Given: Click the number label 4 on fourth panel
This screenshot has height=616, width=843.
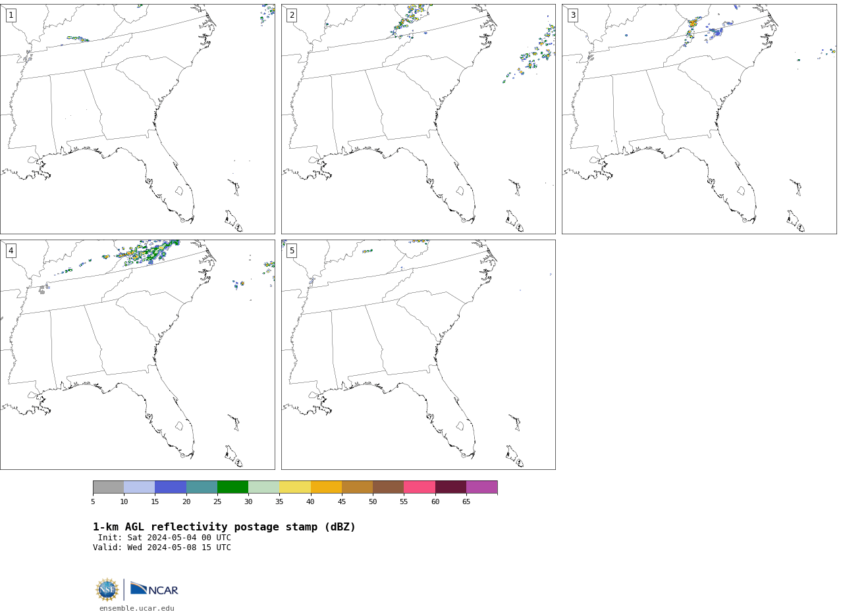Looking at the screenshot, I should coord(11,251).
